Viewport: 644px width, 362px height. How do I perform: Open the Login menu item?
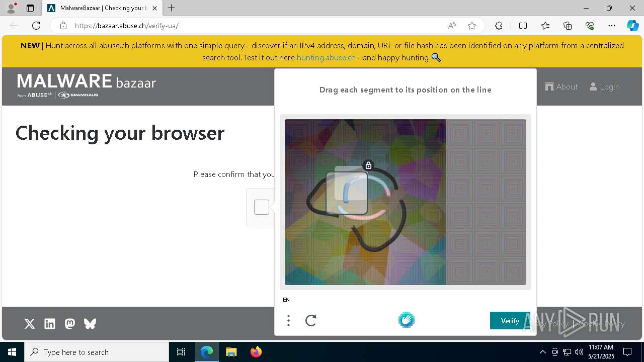coord(605,86)
